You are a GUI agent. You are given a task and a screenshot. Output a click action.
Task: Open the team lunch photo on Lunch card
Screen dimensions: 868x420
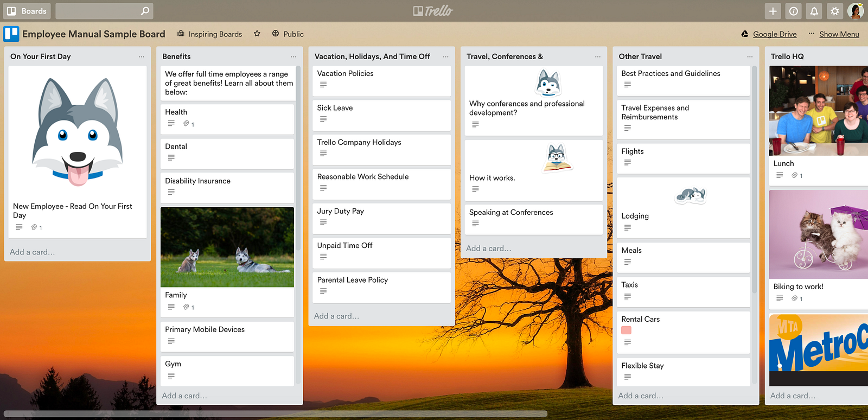(819, 111)
